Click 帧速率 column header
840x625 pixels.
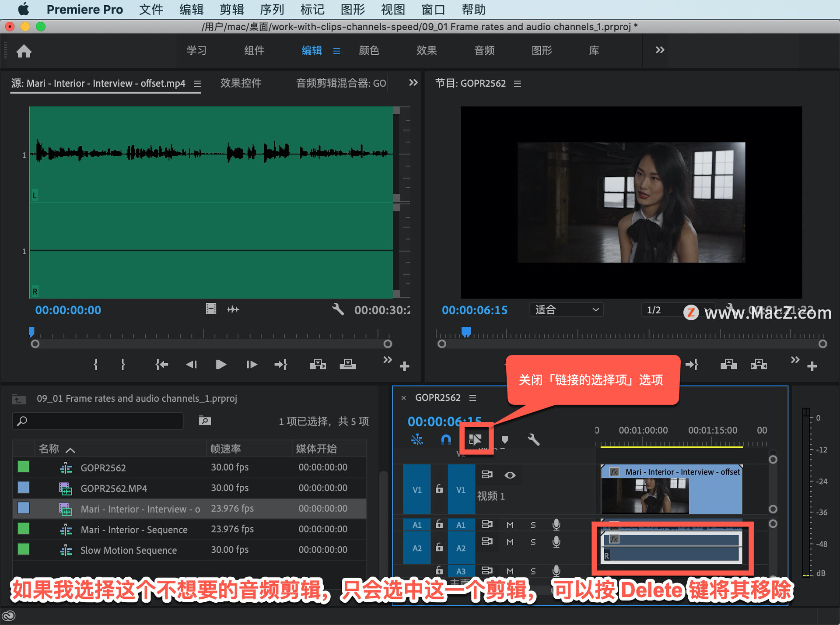click(x=226, y=449)
